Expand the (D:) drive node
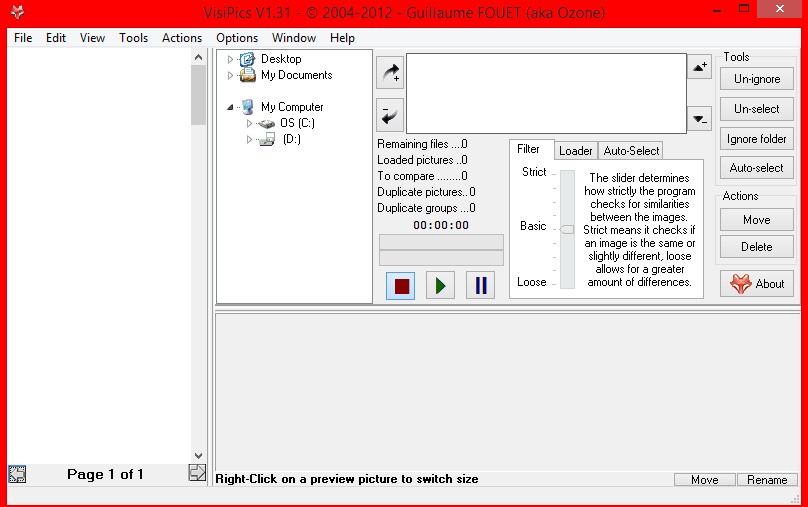Image resolution: width=808 pixels, height=507 pixels. 249,139
